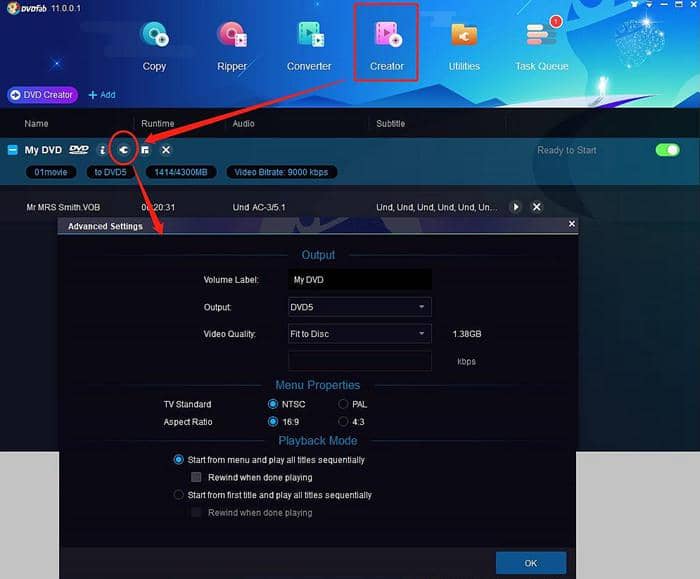The image size is (700, 579).
Task: Collapse the My DVD task row
Action: [x=12, y=150]
